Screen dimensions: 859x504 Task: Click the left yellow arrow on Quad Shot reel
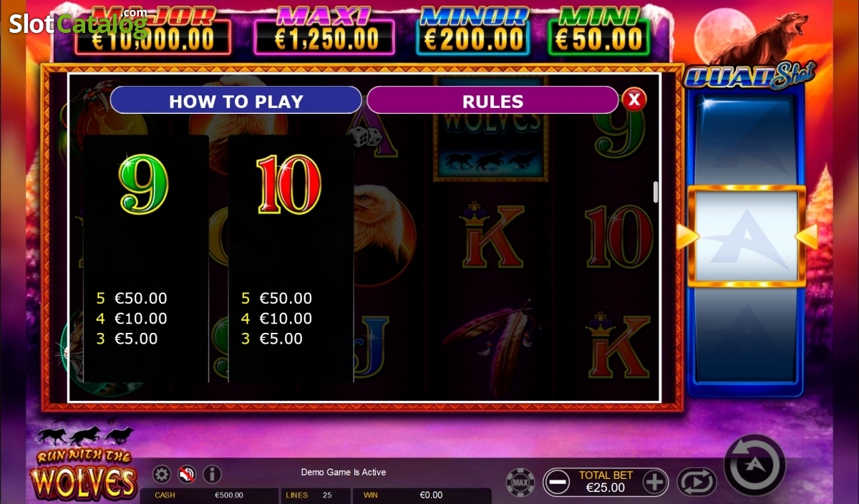pos(687,236)
